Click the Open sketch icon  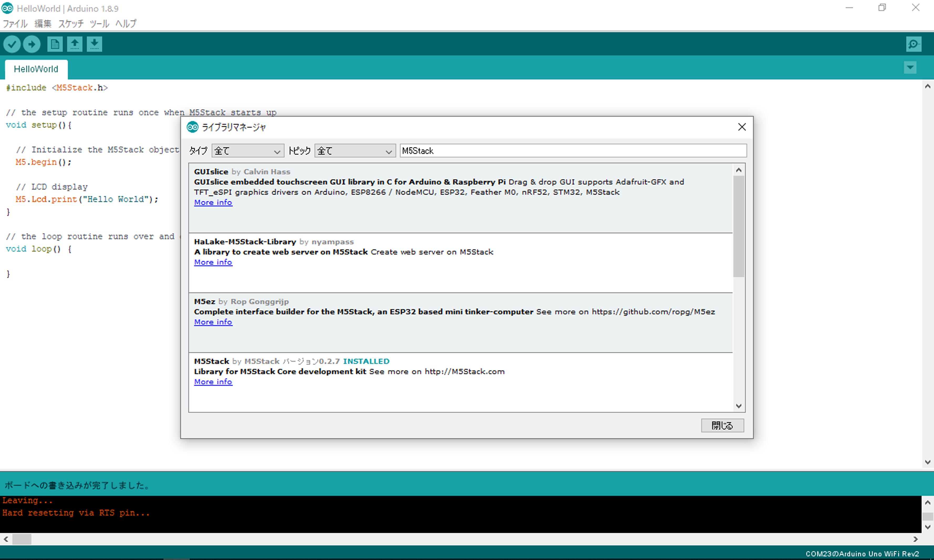(x=75, y=44)
